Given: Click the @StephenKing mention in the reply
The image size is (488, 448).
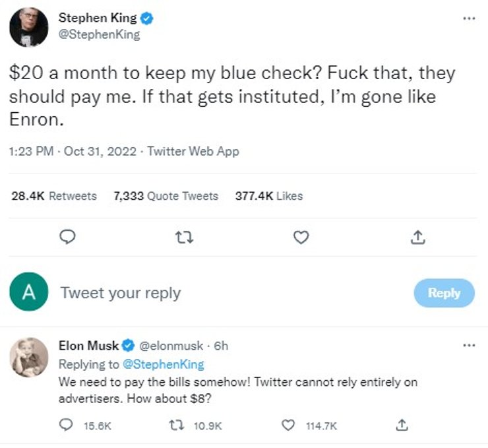Looking at the screenshot, I should click(x=164, y=364).
